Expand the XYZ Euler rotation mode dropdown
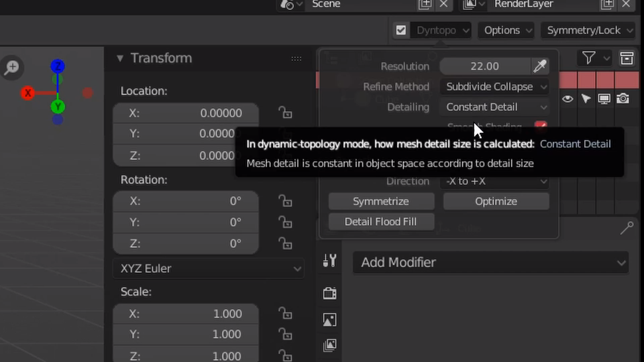This screenshot has width=644, height=362. pos(209,268)
